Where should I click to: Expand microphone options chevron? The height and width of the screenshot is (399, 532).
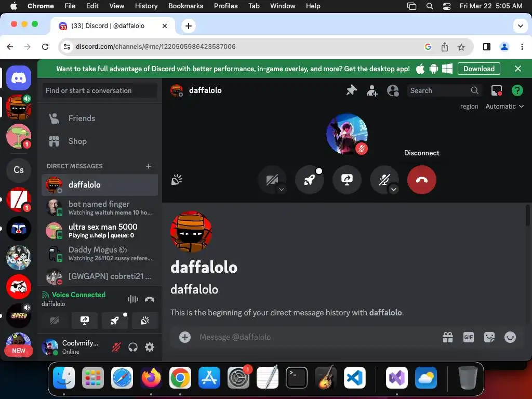click(x=394, y=189)
